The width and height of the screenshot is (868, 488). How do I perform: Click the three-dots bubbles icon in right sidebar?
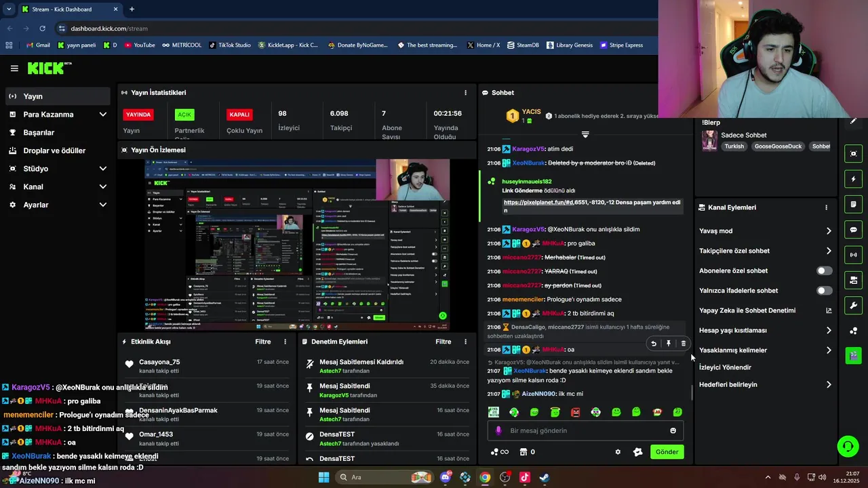(x=853, y=331)
